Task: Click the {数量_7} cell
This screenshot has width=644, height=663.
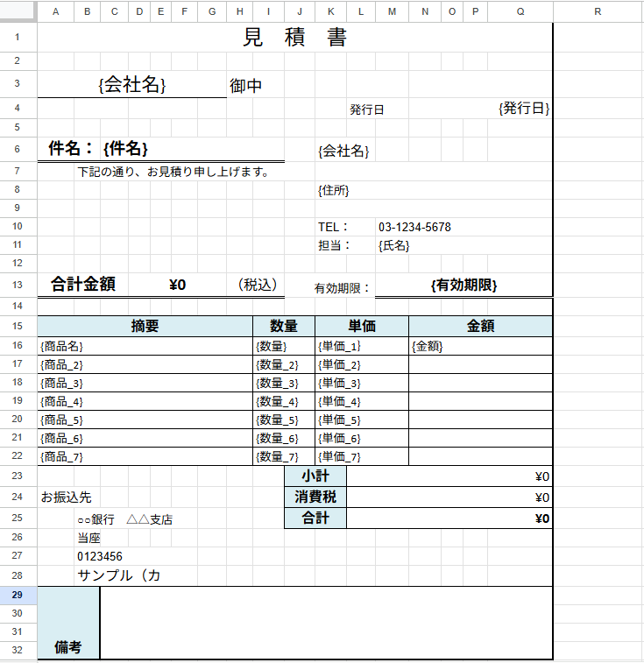Action: [x=284, y=456]
